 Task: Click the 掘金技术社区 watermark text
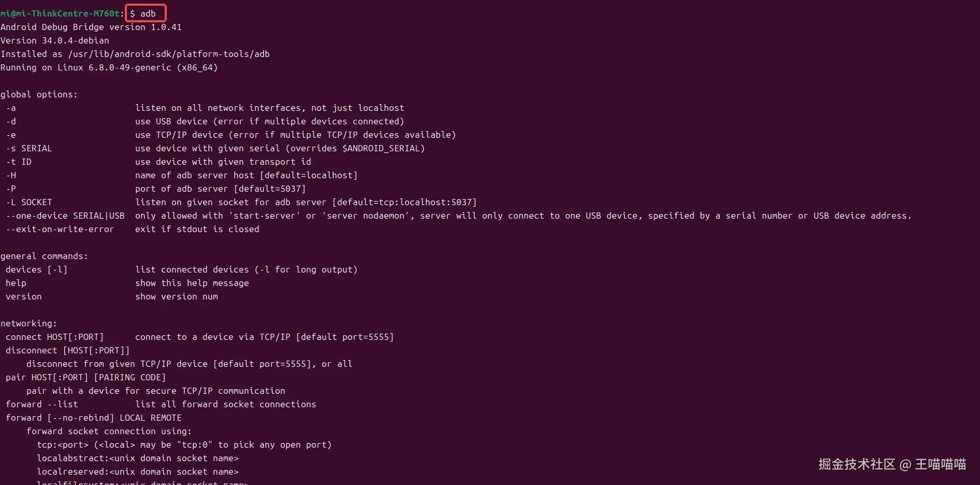pos(857,464)
